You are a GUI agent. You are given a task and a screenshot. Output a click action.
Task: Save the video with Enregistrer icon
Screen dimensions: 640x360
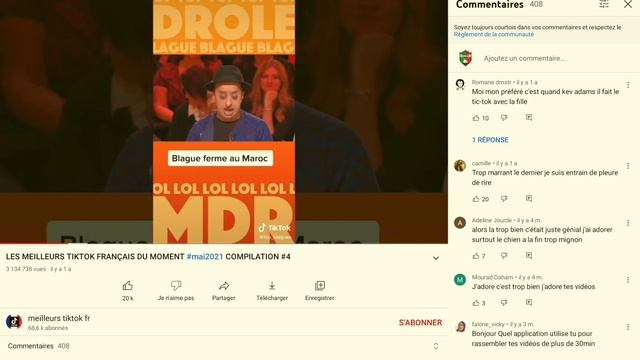coord(320,286)
